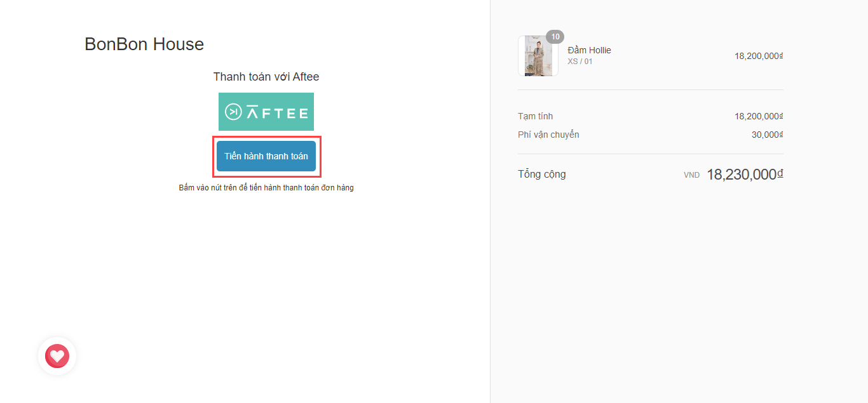This screenshot has width=868, height=403.
Task: Click the XS / 01 variant text
Action: [580, 62]
